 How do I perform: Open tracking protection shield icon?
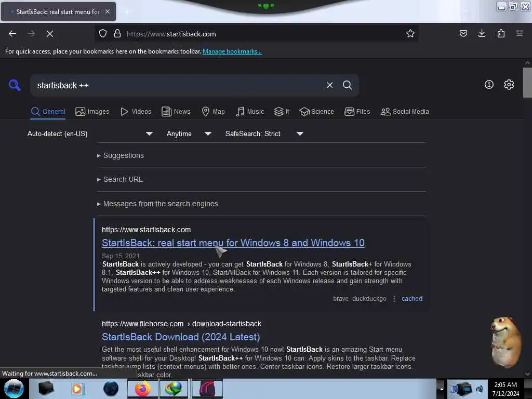103,34
